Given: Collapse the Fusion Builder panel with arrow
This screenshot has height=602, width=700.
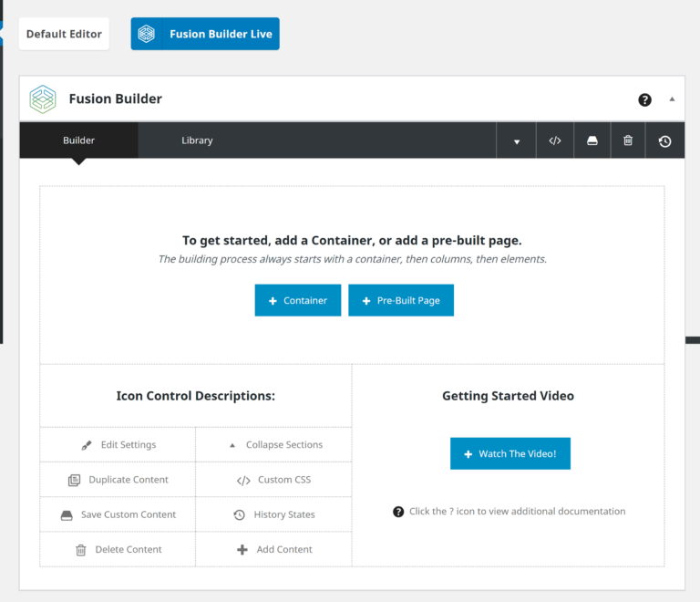Looking at the screenshot, I should pos(673,99).
